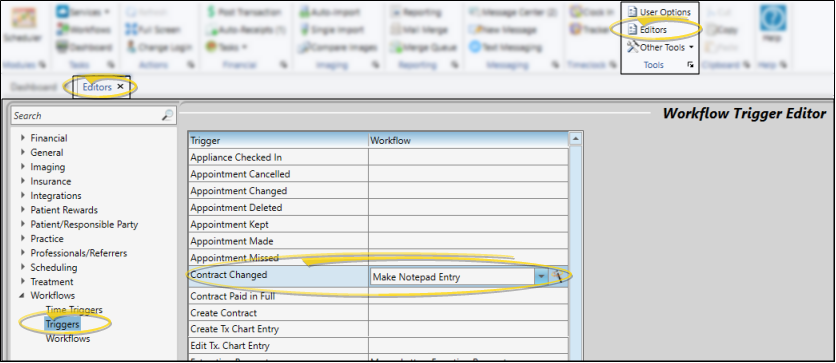Open Dashboard from the Tasks ribbon group
The width and height of the screenshot is (836, 363).
coord(83,47)
